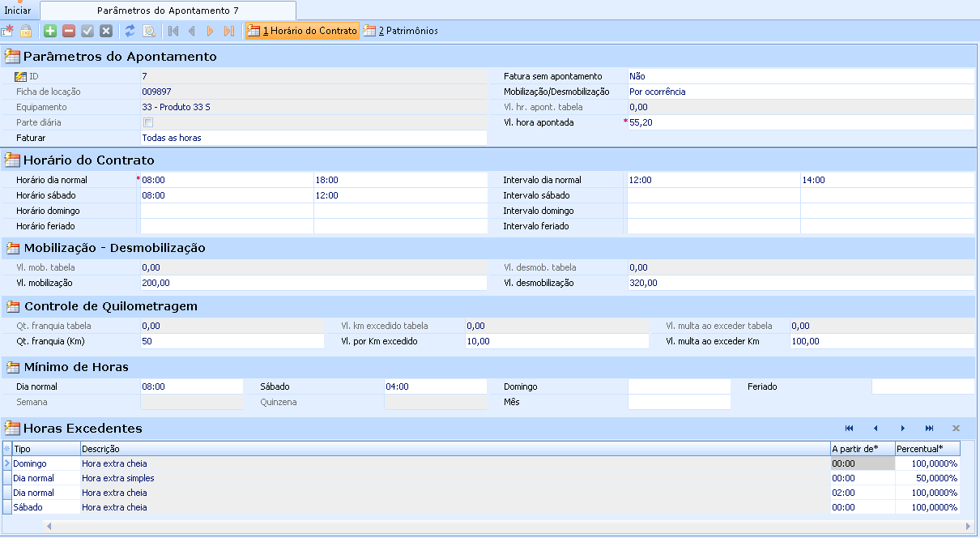Select the Parâmetros do Apontamento 7 tab
Screen dimensions: 980x538
(x=168, y=11)
